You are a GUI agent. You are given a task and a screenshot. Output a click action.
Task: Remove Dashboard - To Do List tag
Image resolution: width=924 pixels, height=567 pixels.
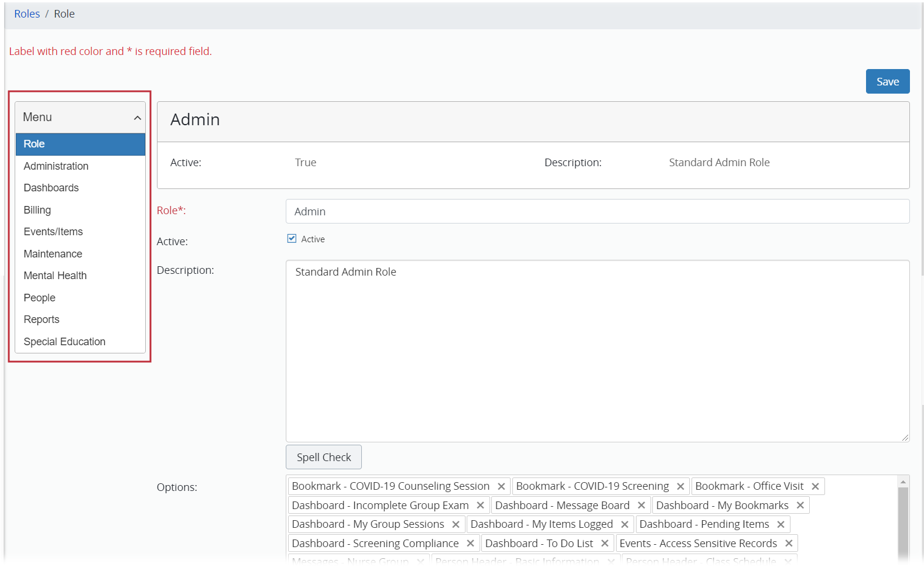tap(604, 544)
